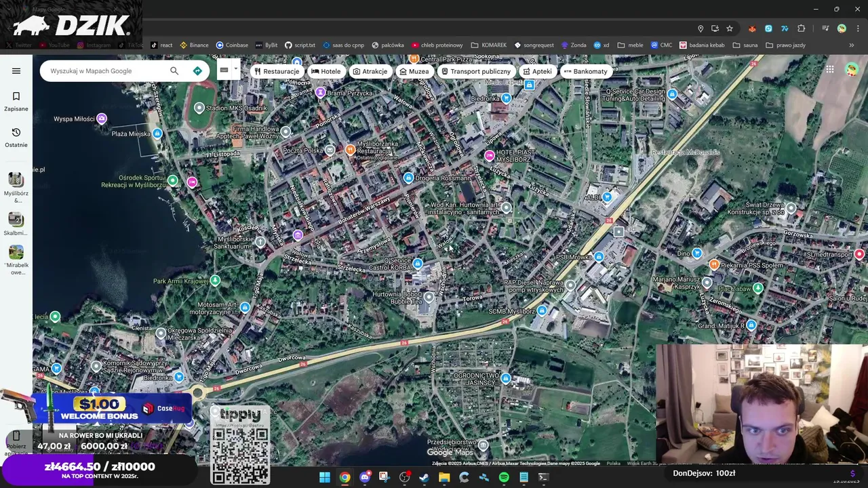The width and height of the screenshot is (868, 488).
Task: Open the Zonda bookmark
Action: [x=573, y=45]
